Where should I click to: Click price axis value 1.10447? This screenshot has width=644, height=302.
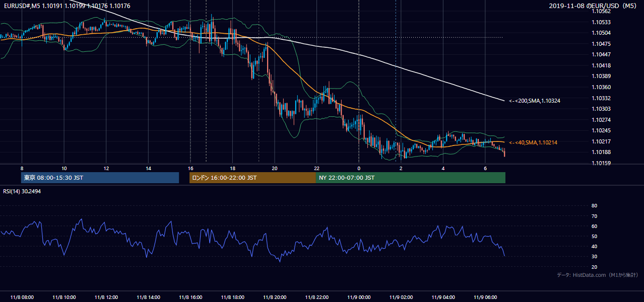tap(601, 54)
